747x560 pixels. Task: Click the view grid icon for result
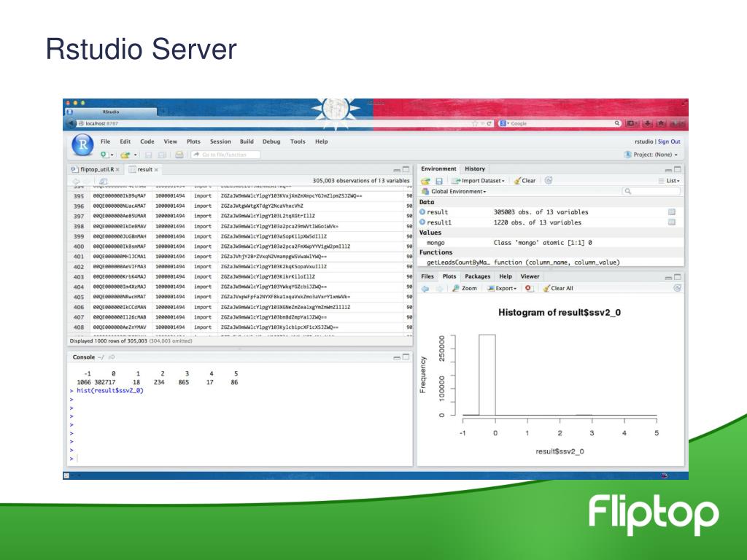[672, 212]
